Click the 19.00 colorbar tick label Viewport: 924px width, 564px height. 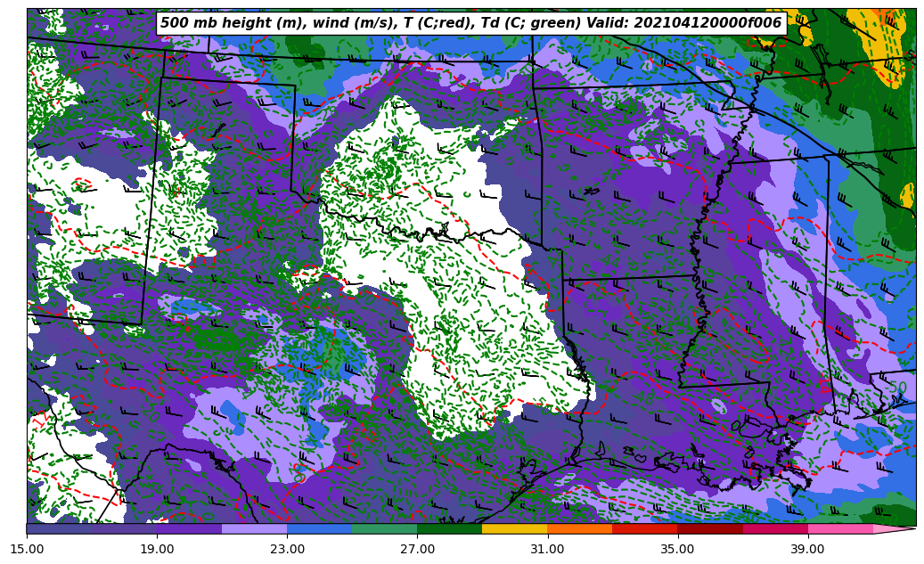point(157,549)
